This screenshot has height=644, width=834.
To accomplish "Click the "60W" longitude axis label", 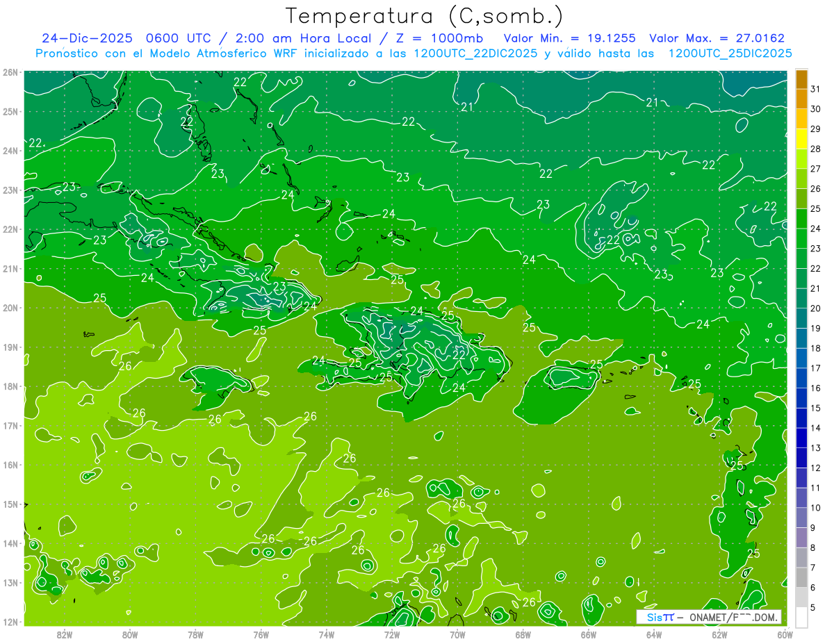I will tap(785, 634).
